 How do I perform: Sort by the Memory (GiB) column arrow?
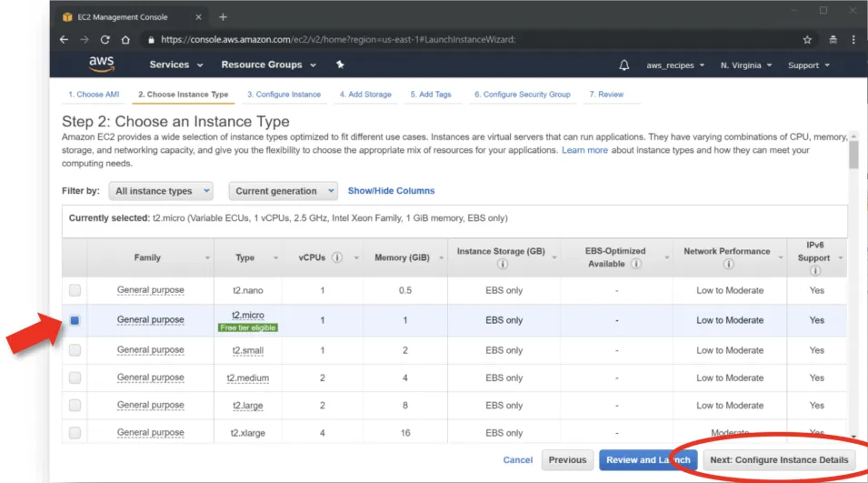441,258
